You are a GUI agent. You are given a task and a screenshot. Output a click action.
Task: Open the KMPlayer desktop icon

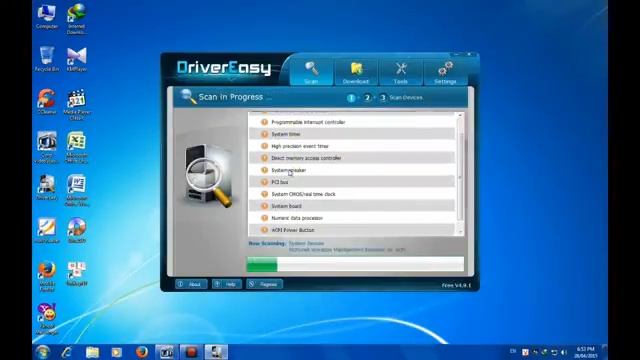point(77,60)
